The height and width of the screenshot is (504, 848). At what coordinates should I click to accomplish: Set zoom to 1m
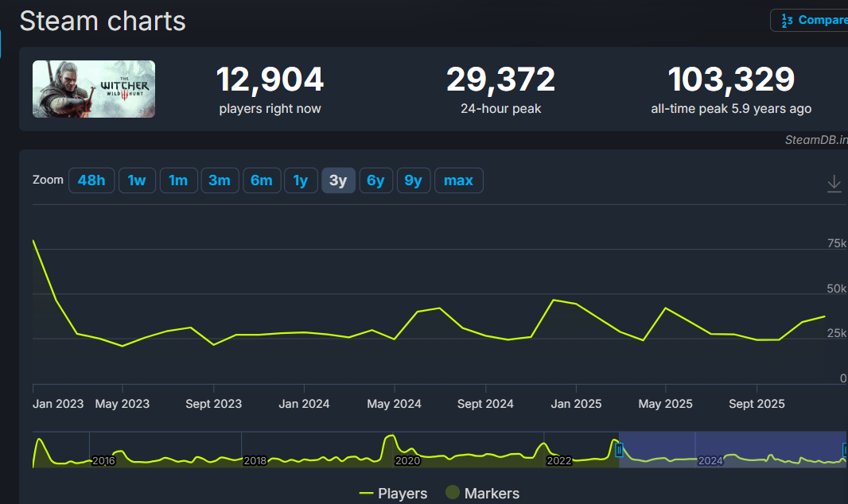[178, 180]
